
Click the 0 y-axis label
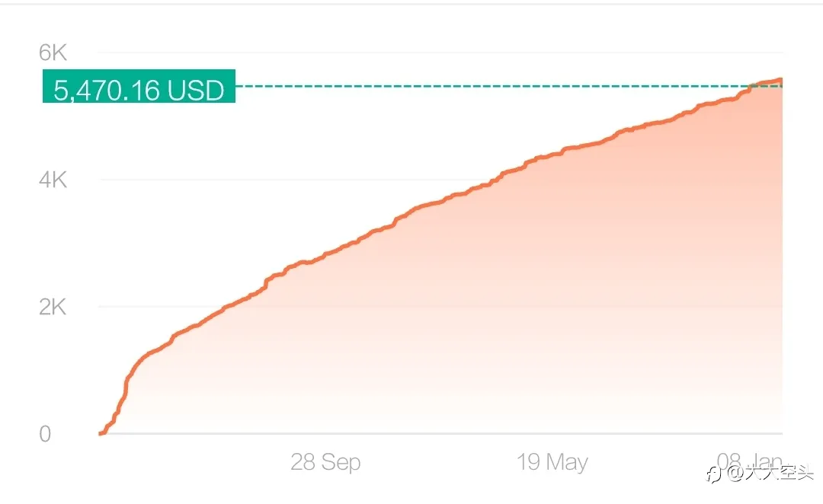(x=45, y=434)
